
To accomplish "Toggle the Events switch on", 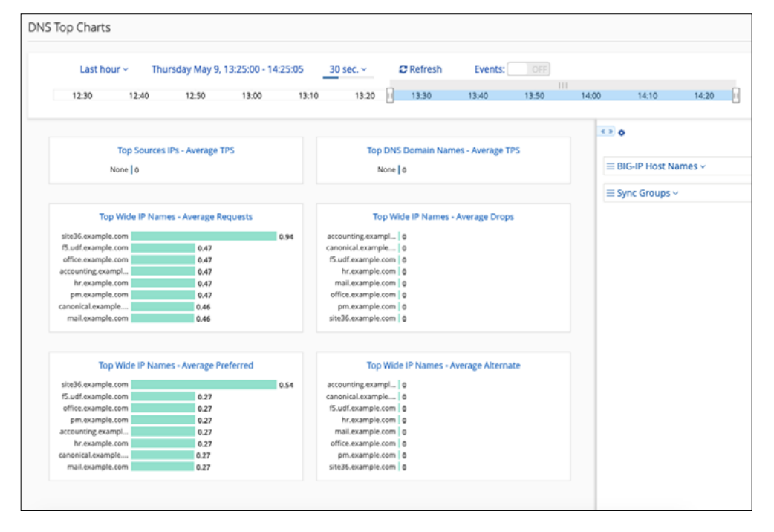I will tap(528, 69).
